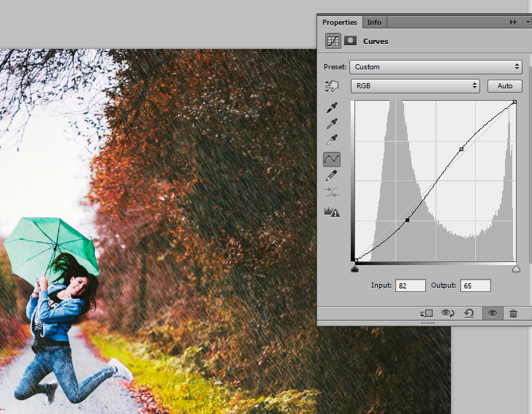Select the pencil draw curve tool

pos(332,176)
